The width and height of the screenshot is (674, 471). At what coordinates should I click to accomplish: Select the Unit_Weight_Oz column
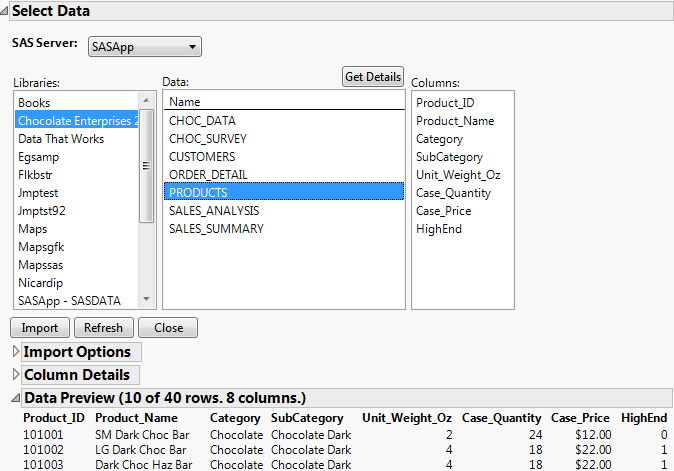tap(457, 175)
